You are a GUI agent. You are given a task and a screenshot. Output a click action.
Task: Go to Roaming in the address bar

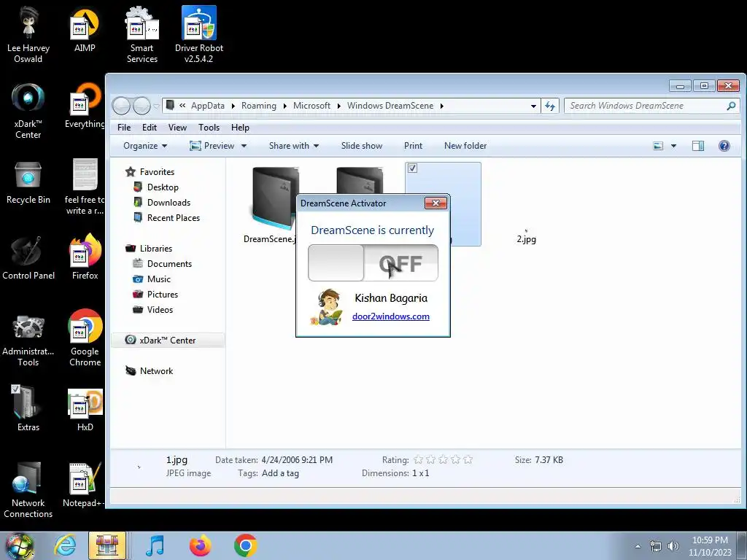tap(259, 106)
